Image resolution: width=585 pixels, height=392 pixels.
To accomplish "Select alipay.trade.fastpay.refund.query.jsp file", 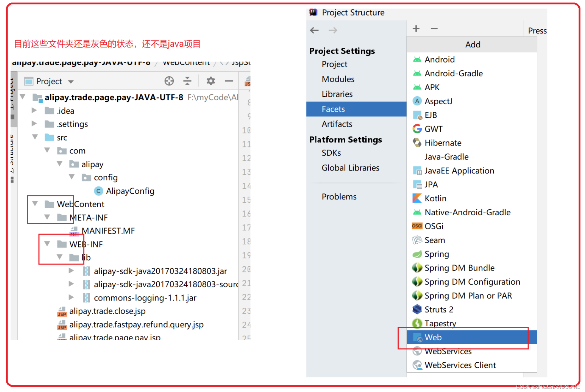I will point(130,324).
